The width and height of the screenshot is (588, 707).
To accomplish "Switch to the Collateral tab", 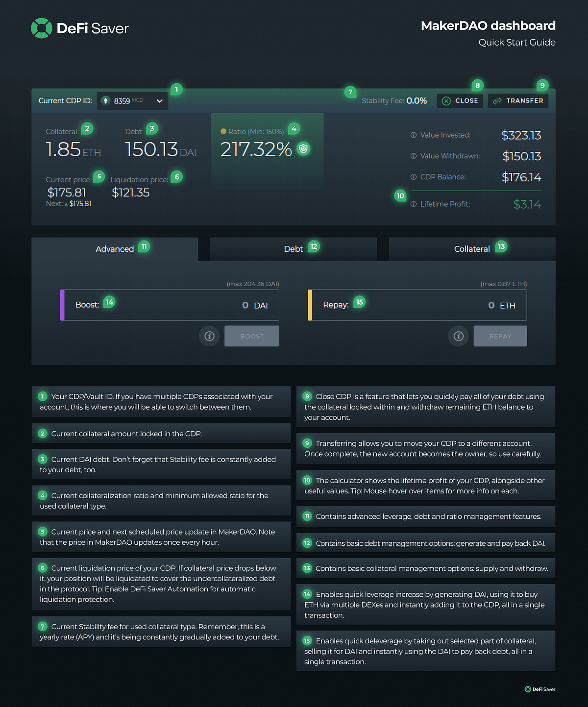I will (471, 249).
